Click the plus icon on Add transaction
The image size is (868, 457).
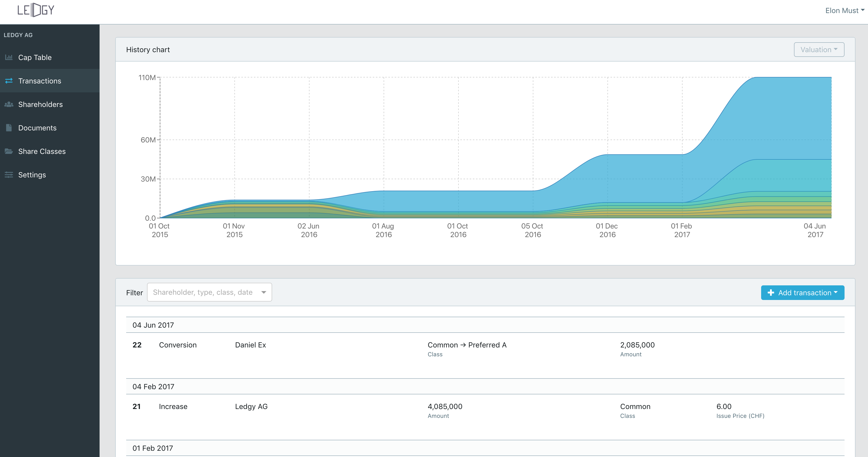click(x=771, y=293)
